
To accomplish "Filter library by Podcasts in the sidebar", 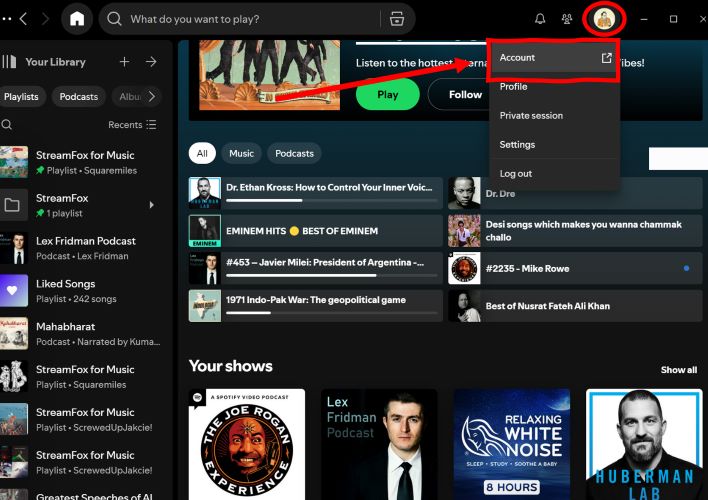I will tap(79, 97).
